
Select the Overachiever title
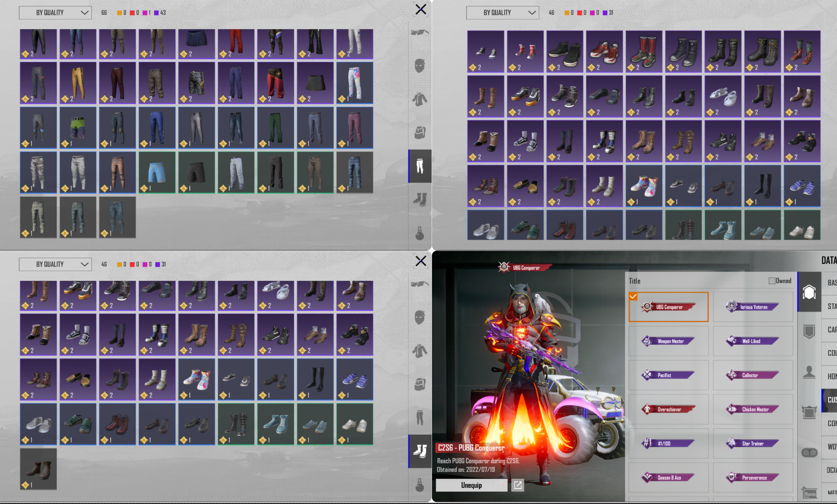(x=669, y=409)
